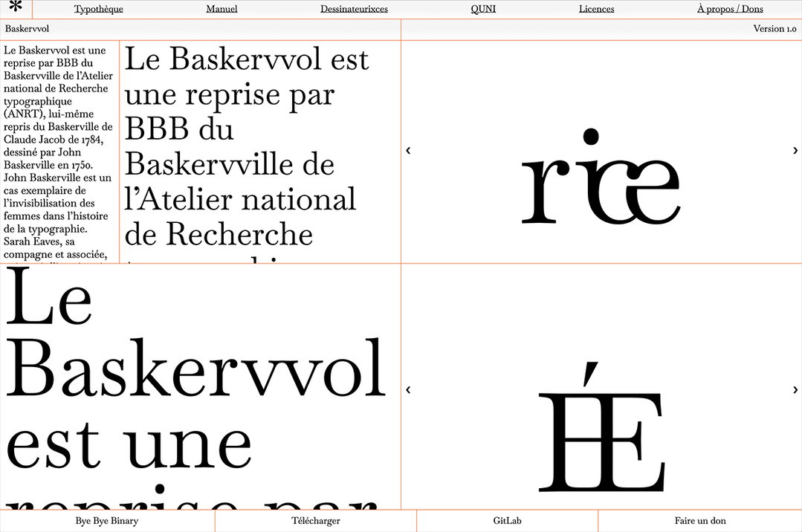Click the rice ligature glyph preview
802x532 pixels.
coord(601,177)
